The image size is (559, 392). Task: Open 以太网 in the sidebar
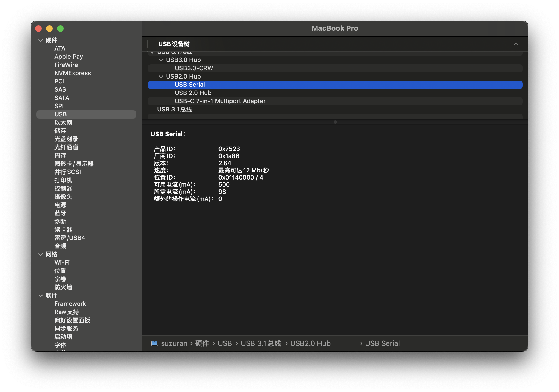(86, 123)
